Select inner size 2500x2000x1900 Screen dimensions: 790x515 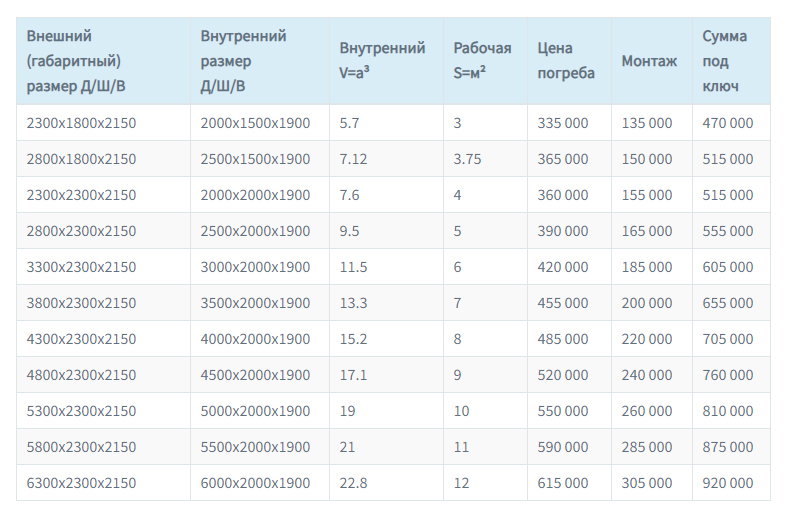(x=255, y=231)
